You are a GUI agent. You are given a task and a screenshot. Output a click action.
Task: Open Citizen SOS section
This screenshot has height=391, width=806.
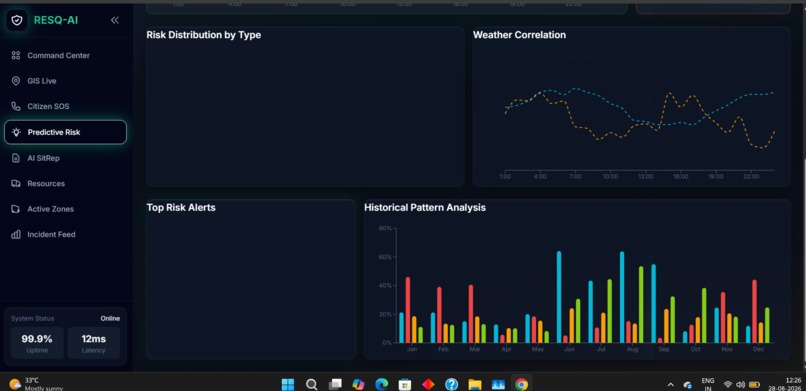(x=65, y=106)
